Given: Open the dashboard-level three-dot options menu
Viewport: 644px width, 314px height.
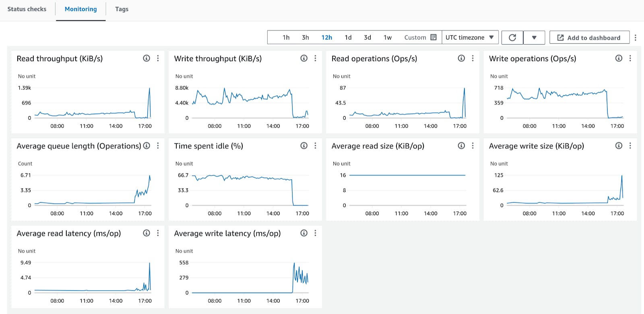Looking at the screenshot, I should tap(636, 37).
